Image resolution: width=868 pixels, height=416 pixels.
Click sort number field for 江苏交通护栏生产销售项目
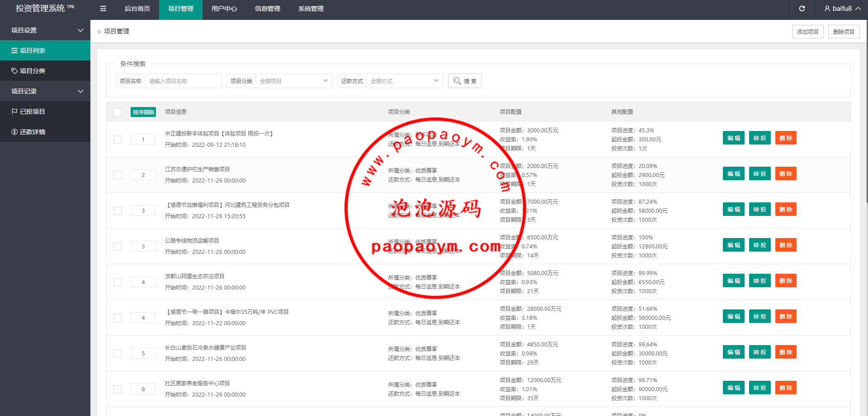(x=143, y=175)
